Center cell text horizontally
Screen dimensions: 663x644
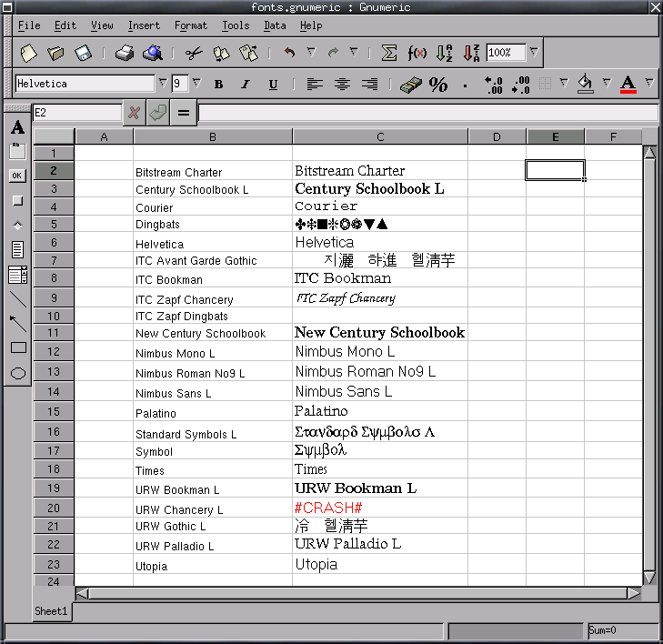coord(342,85)
